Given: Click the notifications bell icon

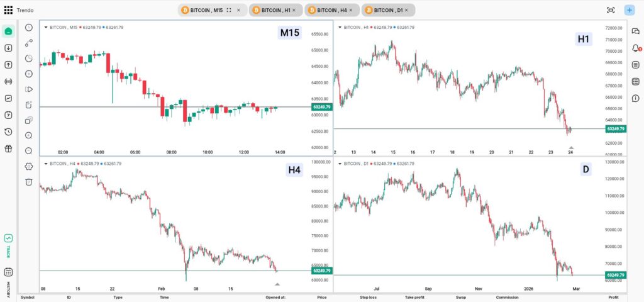Looking at the screenshot, I should 635,48.
